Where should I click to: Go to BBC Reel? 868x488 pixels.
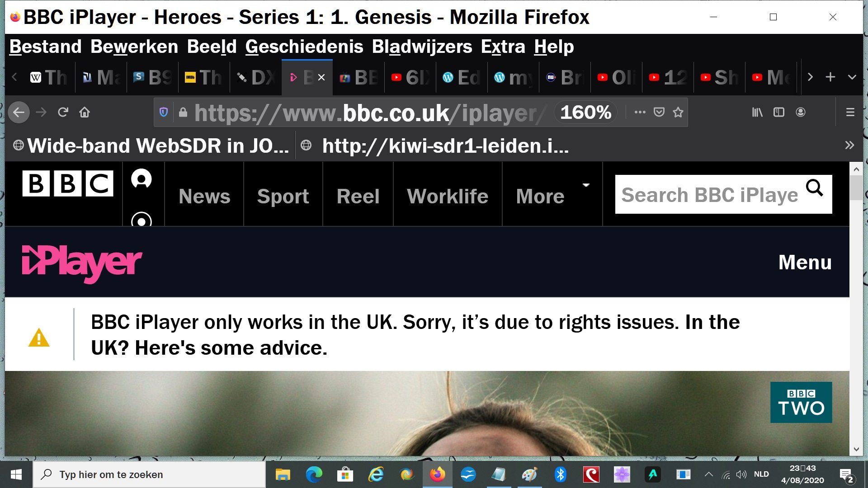point(358,196)
